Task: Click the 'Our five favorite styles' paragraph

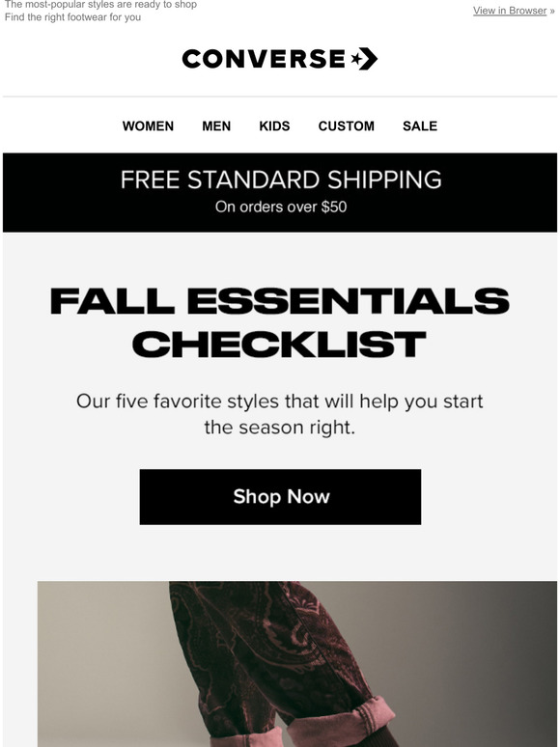Action: [280, 414]
